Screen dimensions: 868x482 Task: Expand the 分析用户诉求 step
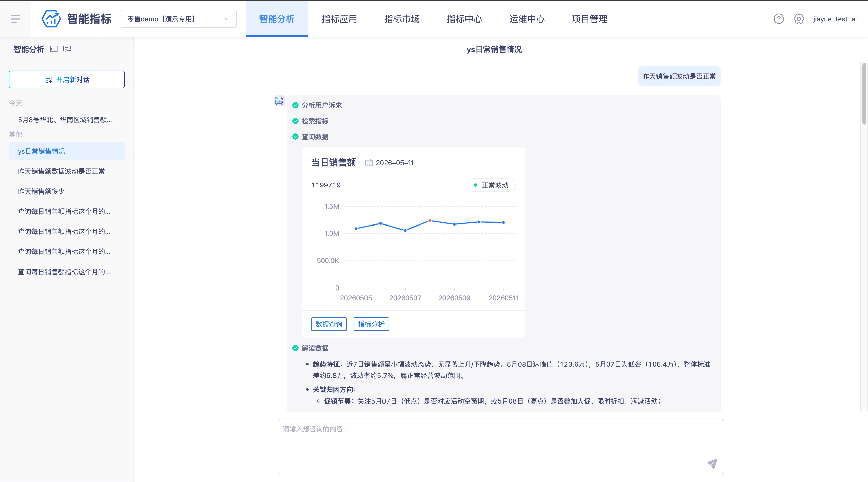point(322,105)
